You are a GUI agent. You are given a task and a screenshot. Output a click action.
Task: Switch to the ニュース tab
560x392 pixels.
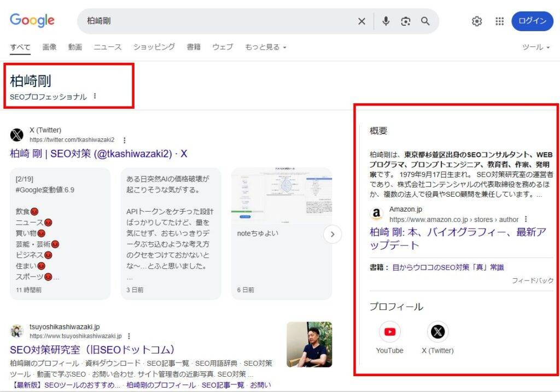pyautogui.click(x=107, y=47)
